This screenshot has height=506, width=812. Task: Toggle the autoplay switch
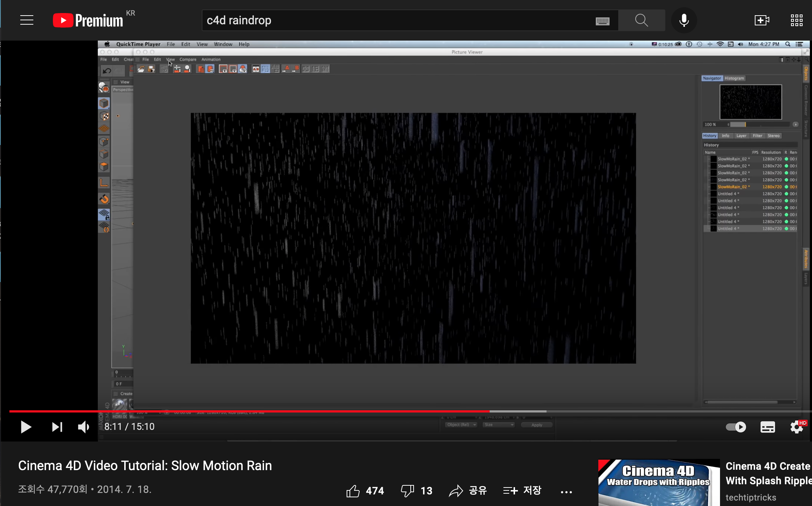[736, 427]
